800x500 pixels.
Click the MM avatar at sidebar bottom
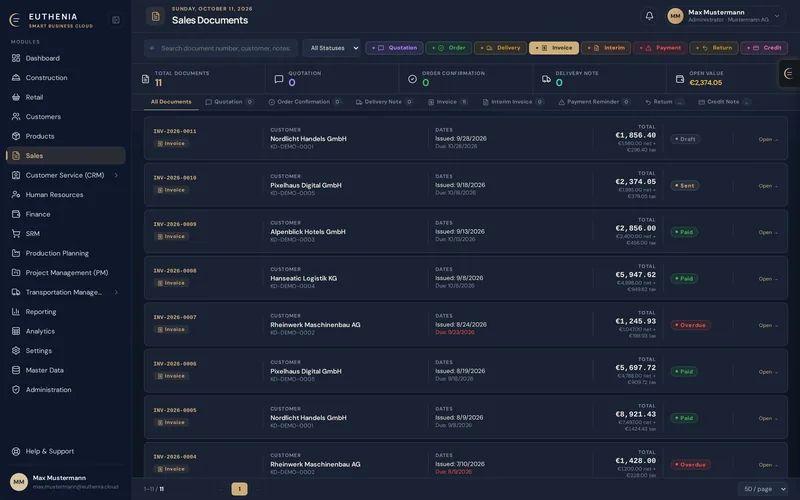tap(19, 482)
